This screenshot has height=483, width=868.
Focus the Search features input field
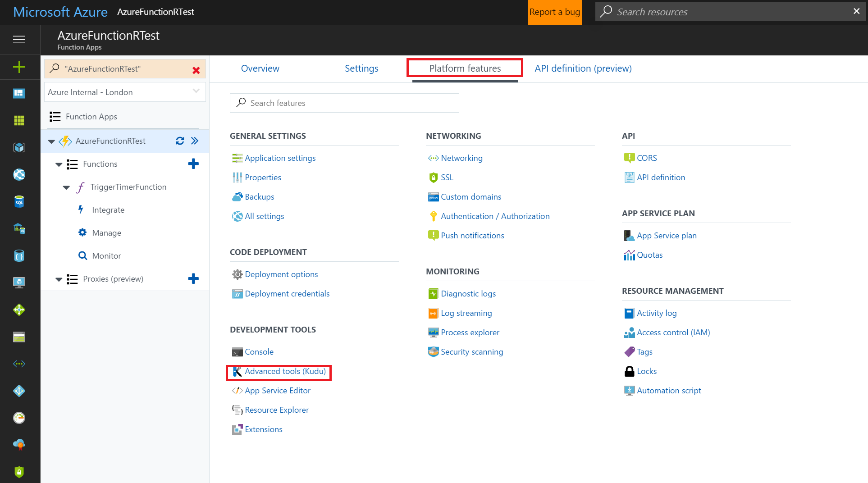pyautogui.click(x=344, y=103)
